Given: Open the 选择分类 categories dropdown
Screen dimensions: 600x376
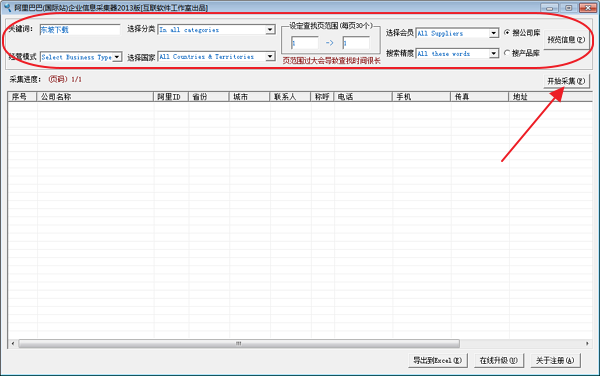Looking at the screenshot, I should (217, 30).
